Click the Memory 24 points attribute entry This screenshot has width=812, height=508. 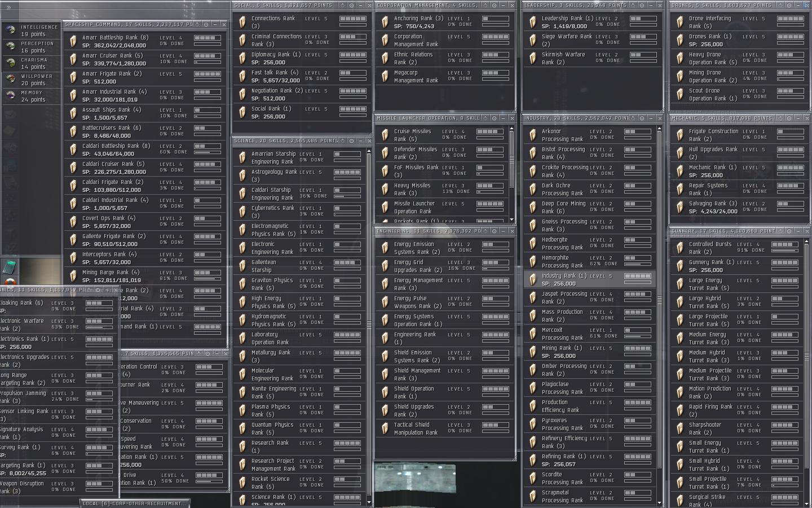point(32,96)
